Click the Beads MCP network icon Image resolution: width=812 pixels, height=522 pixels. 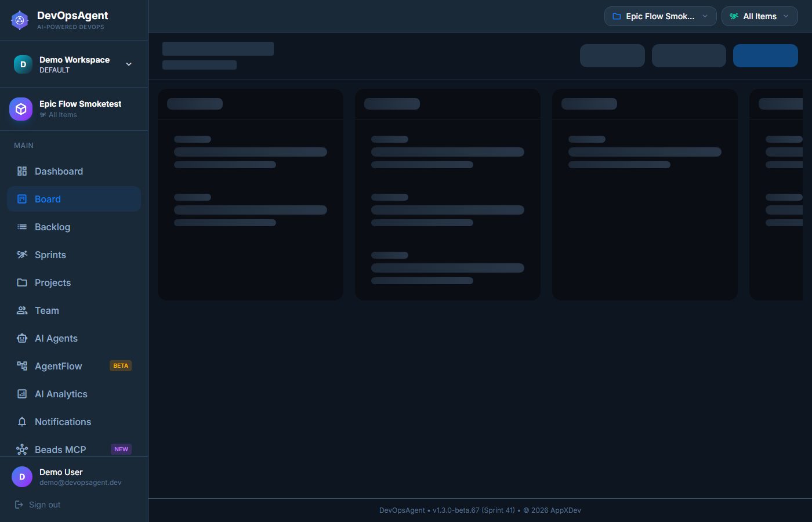pyautogui.click(x=22, y=449)
